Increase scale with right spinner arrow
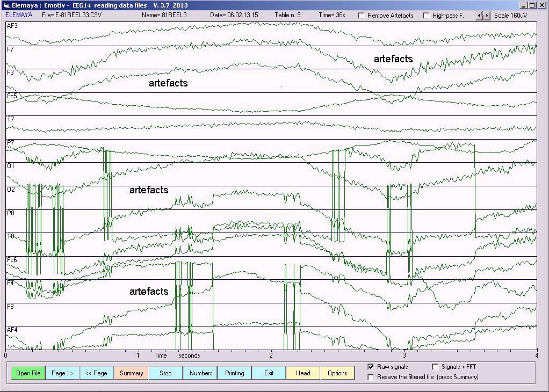The height and width of the screenshot is (392, 549). [487, 16]
